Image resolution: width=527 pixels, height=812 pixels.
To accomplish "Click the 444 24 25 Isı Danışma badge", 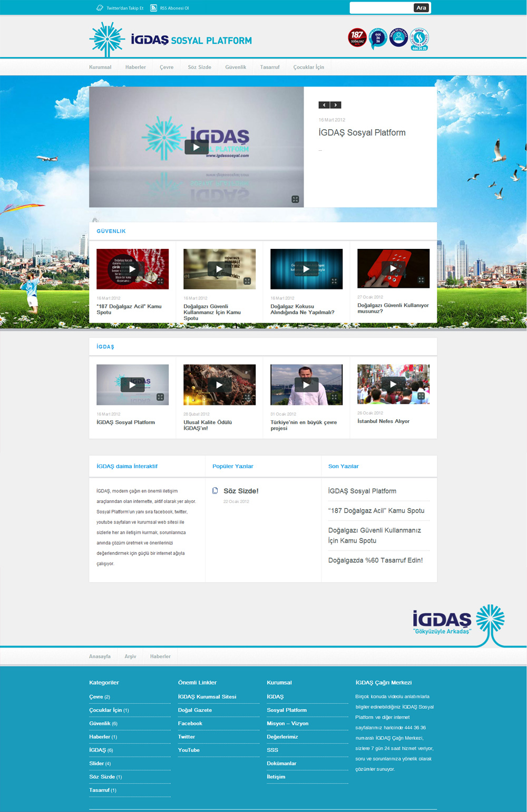I will pyautogui.click(x=419, y=38).
